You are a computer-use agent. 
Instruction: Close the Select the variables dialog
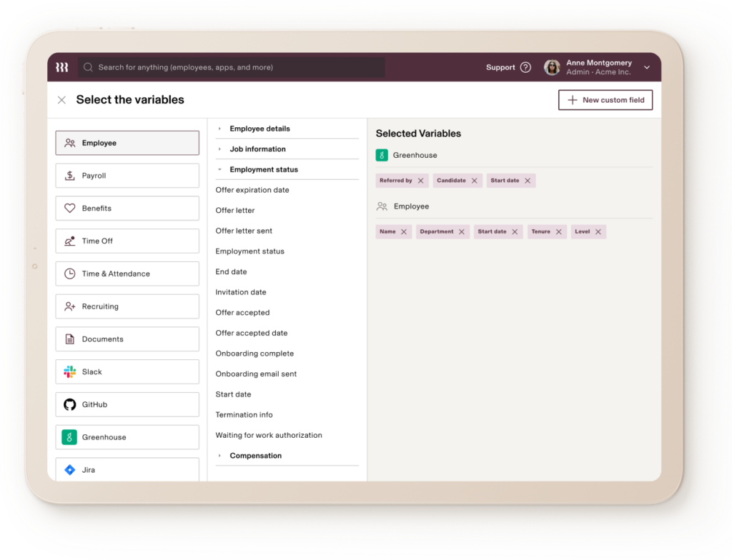(x=61, y=100)
